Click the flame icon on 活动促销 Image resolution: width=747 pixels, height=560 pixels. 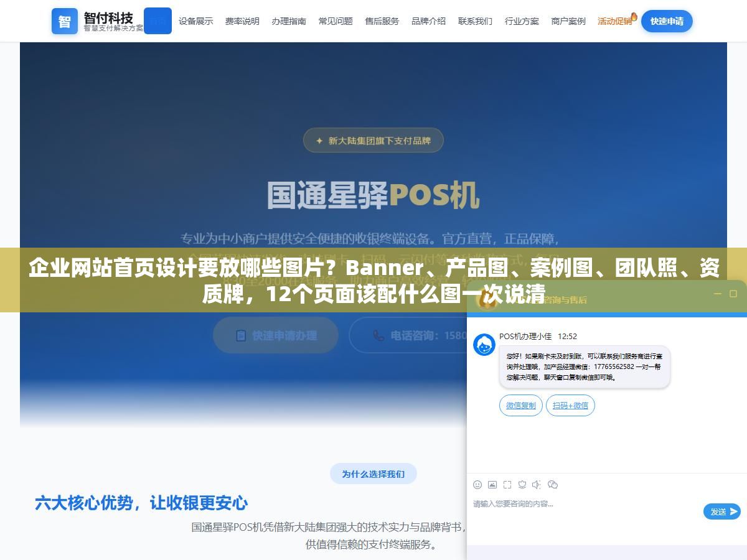click(634, 16)
